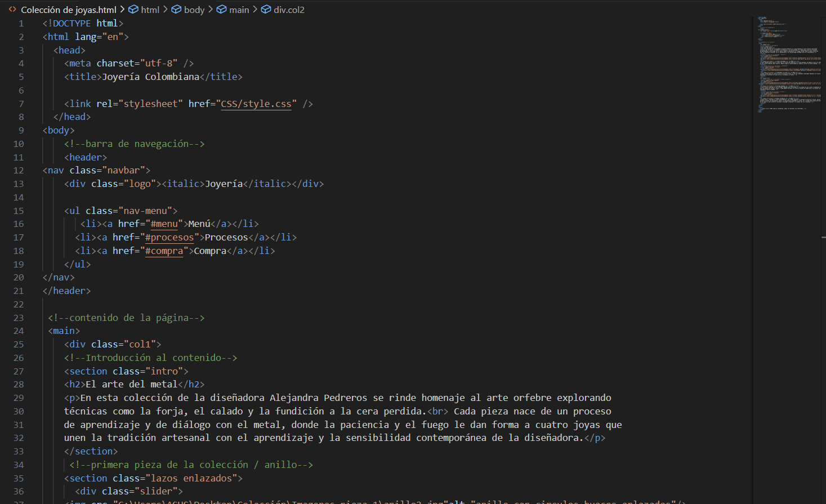This screenshot has height=504, width=826.
Task: Click the heading text "El arte del metal"
Action: pyautogui.click(x=132, y=384)
